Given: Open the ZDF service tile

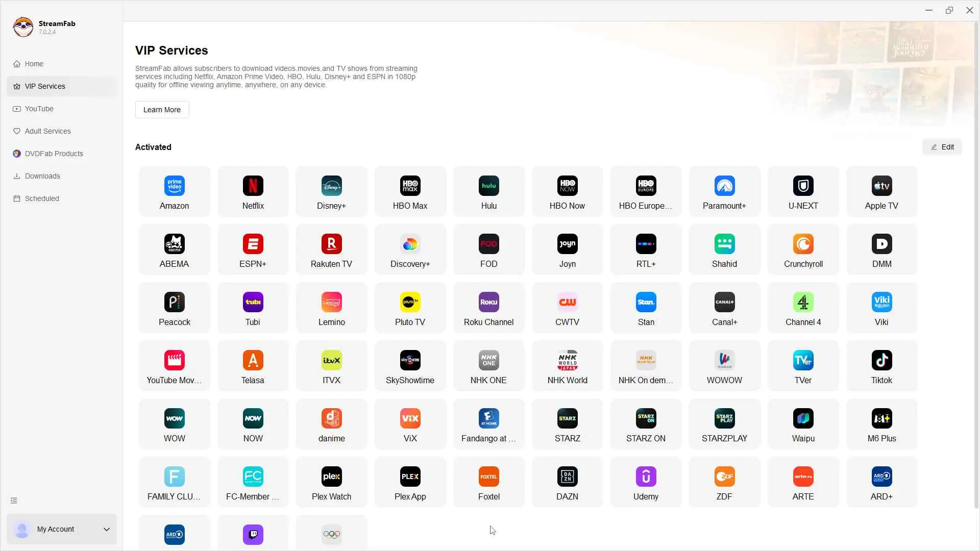Looking at the screenshot, I should (724, 483).
